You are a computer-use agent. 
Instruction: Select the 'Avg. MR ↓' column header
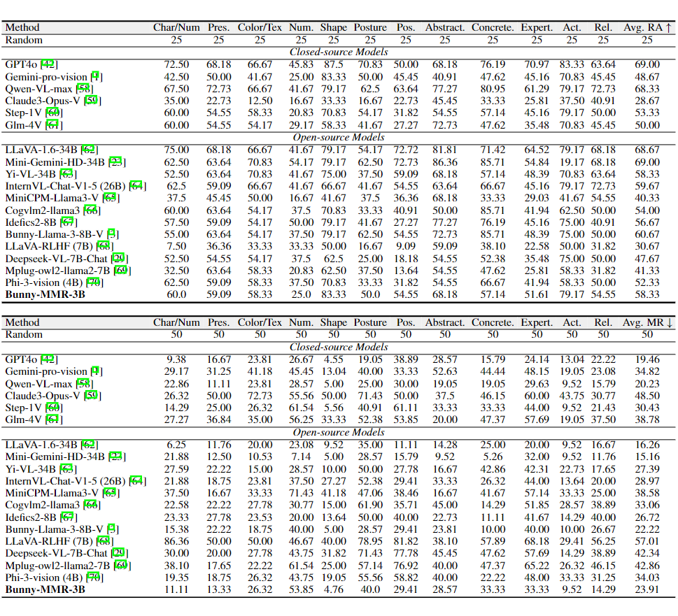coord(647,322)
